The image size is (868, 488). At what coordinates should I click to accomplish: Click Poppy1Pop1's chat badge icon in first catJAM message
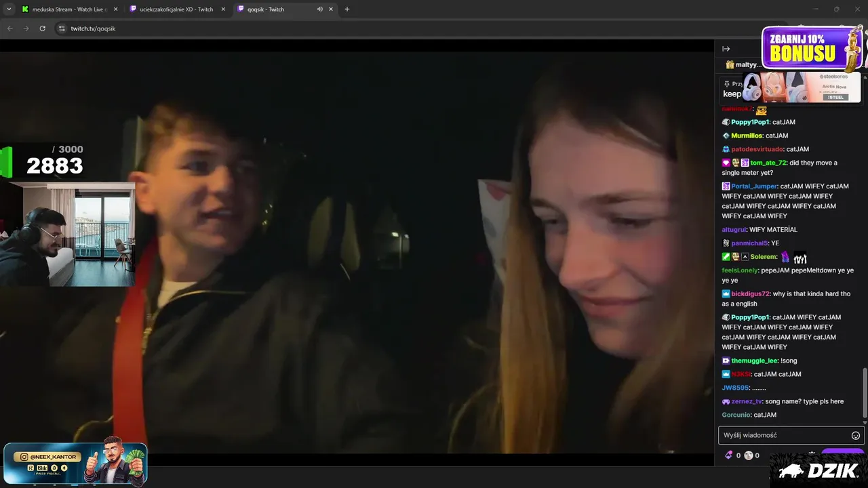tap(726, 122)
